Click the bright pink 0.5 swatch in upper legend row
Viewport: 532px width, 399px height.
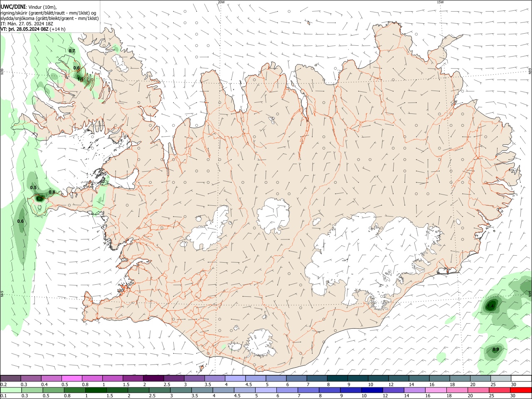click(71, 378)
